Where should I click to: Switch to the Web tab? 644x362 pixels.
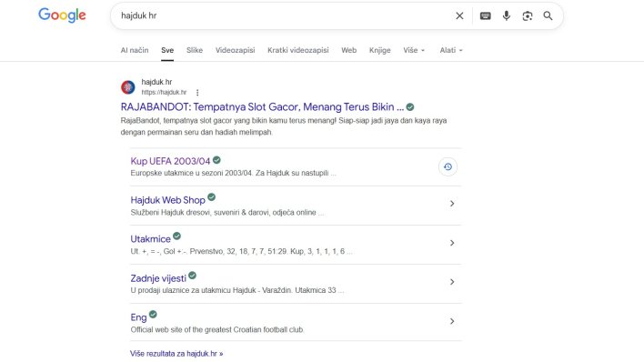coord(348,50)
